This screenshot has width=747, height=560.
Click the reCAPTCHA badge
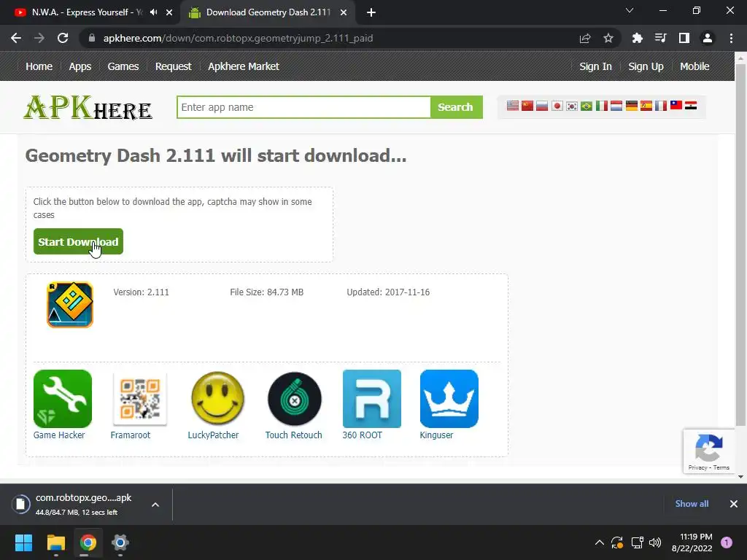tap(709, 451)
